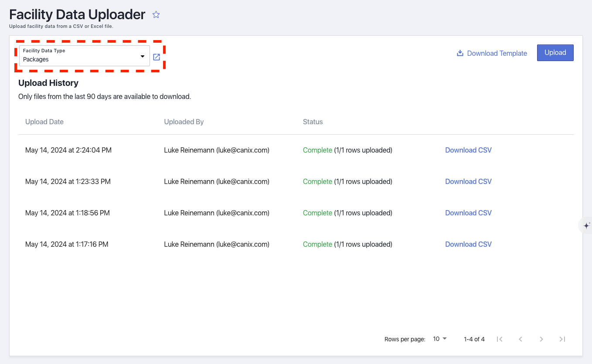
Task: Click the Status column header
Action: click(313, 122)
